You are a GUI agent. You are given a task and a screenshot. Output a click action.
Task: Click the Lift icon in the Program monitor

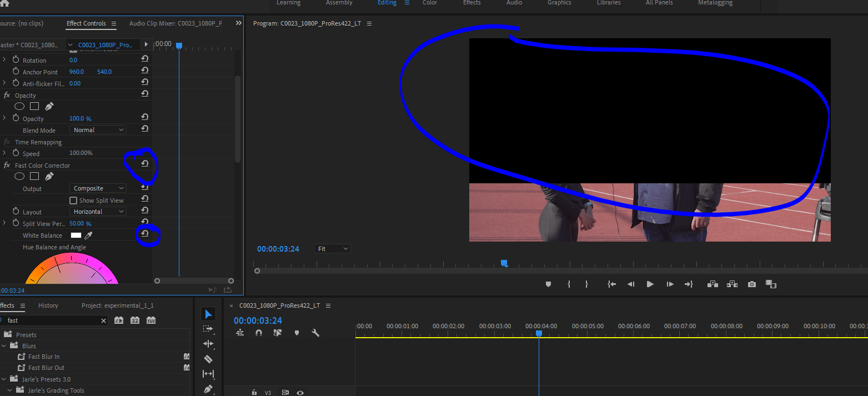pyautogui.click(x=713, y=284)
